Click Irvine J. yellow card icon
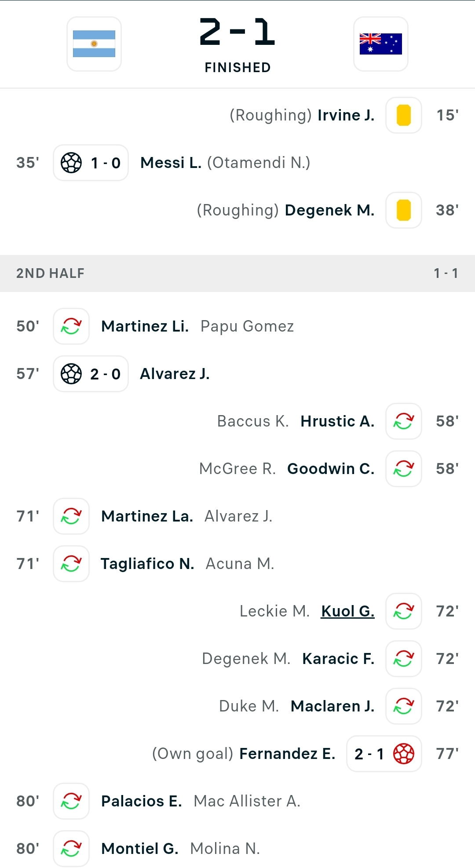The width and height of the screenshot is (475, 868). pyautogui.click(x=404, y=115)
